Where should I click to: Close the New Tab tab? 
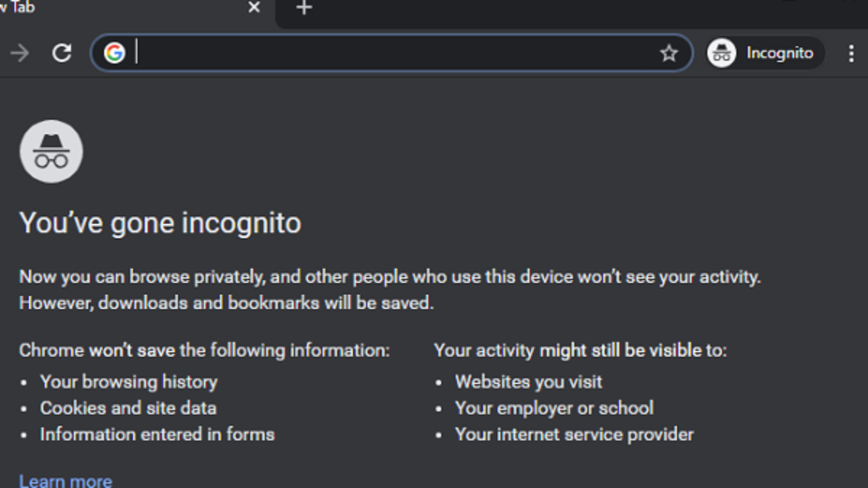[254, 8]
